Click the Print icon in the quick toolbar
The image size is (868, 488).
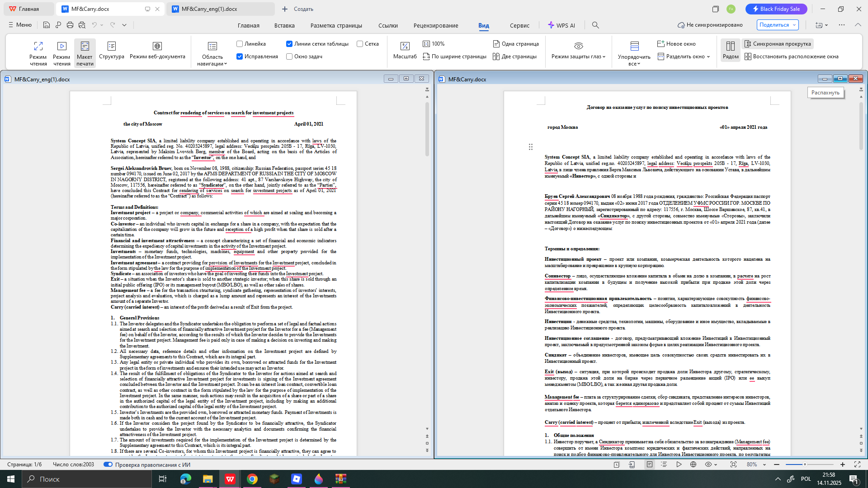(x=70, y=25)
